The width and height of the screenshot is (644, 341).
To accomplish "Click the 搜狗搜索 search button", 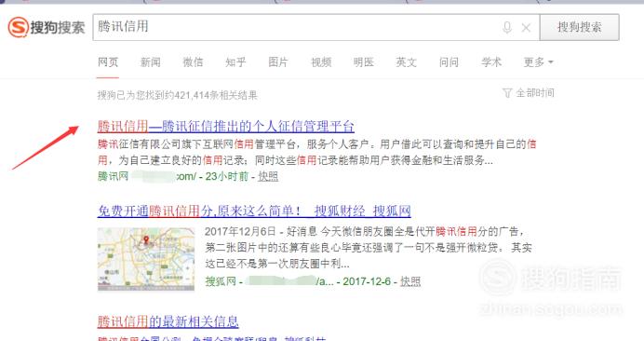I will pos(579,27).
